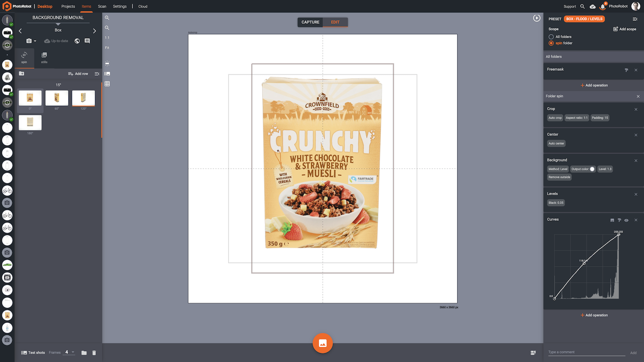
Task: Toggle Curves visibility eye icon
Action: tap(626, 220)
